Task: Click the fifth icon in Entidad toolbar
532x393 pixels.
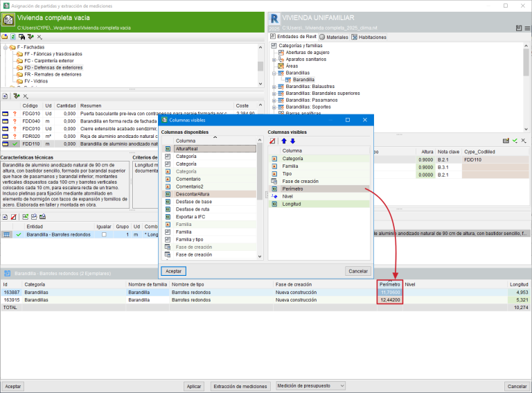Action: (x=43, y=217)
